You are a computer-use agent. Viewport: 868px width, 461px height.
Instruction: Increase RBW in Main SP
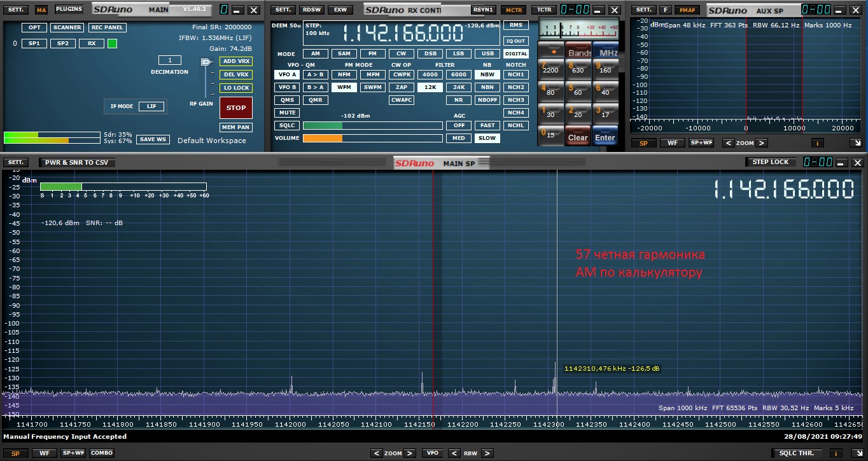click(x=487, y=453)
